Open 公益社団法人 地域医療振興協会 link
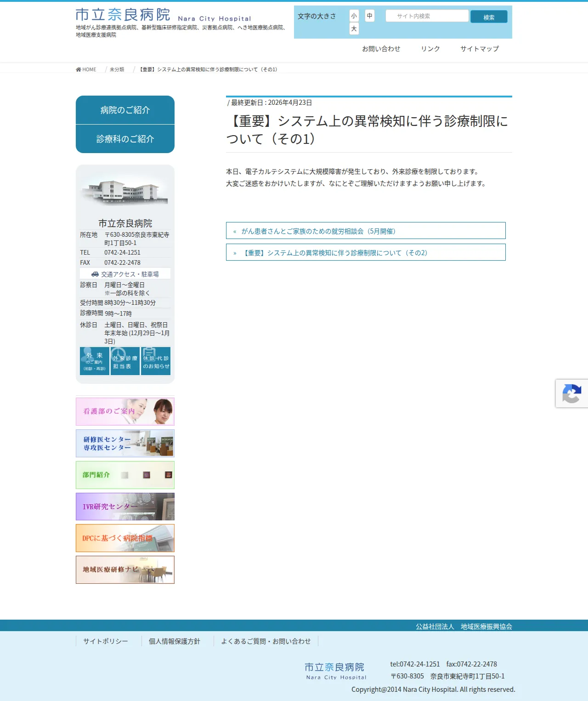Screen dimensions: 588x701 point(464,627)
